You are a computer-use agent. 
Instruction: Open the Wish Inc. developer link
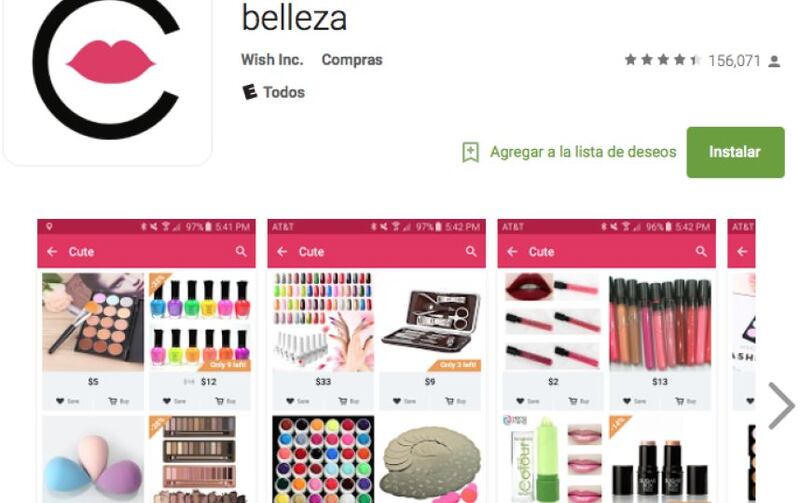coord(272,60)
